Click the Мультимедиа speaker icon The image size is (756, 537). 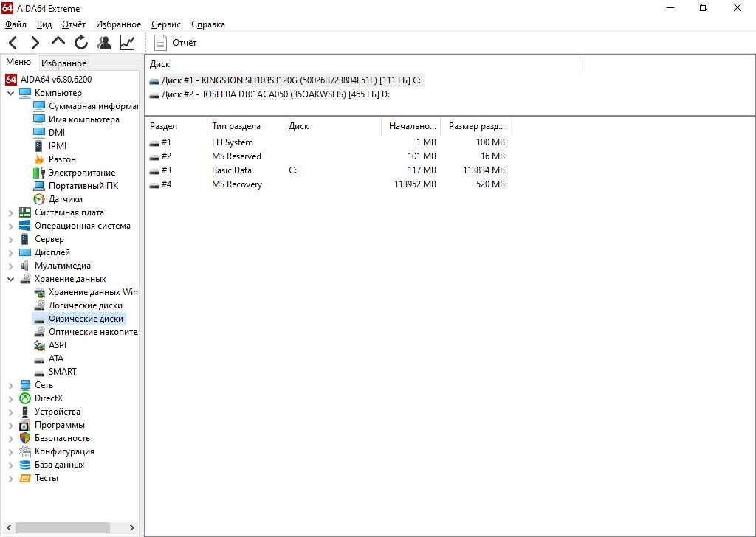[x=25, y=266]
